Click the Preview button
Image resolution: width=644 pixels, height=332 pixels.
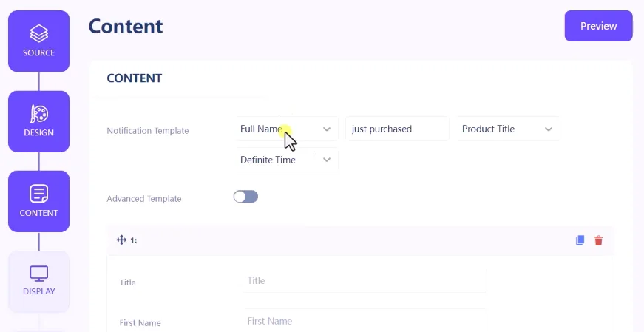click(598, 26)
